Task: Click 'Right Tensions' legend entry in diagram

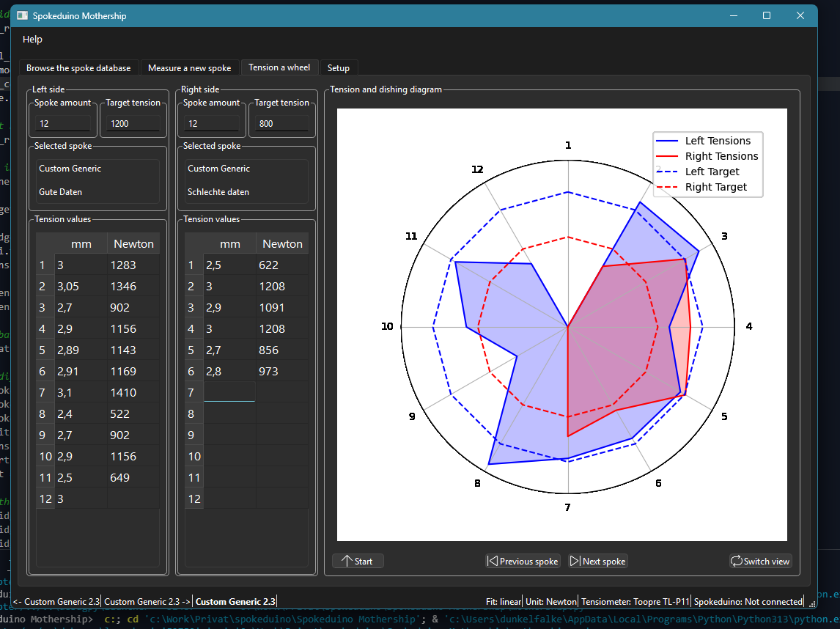Action: coord(707,156)
